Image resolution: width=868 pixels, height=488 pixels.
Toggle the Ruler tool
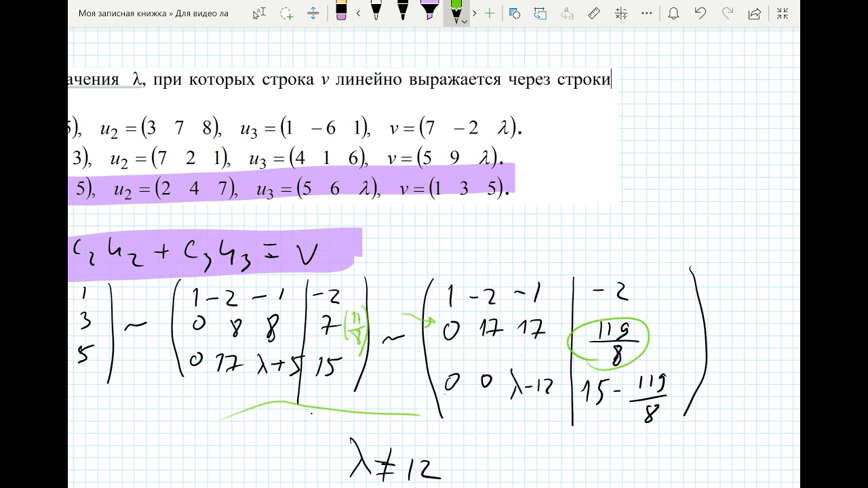[x=593, y=13]
